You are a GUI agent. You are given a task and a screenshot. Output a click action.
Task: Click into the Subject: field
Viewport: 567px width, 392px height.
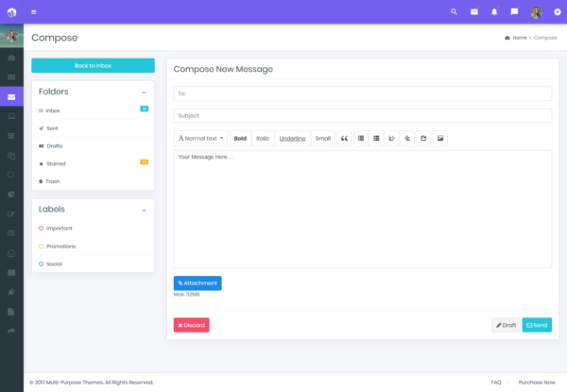click(363, 115)
